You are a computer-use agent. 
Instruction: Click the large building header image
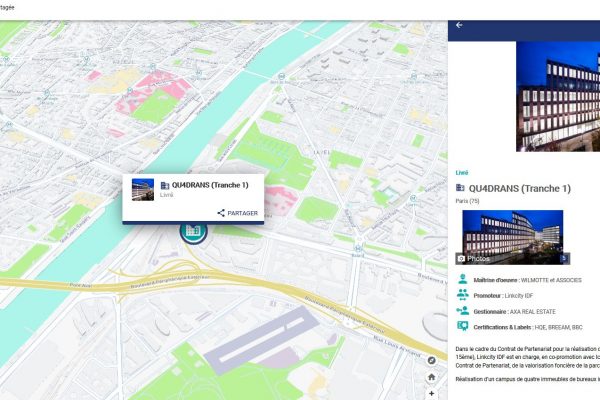pos(557,95)
